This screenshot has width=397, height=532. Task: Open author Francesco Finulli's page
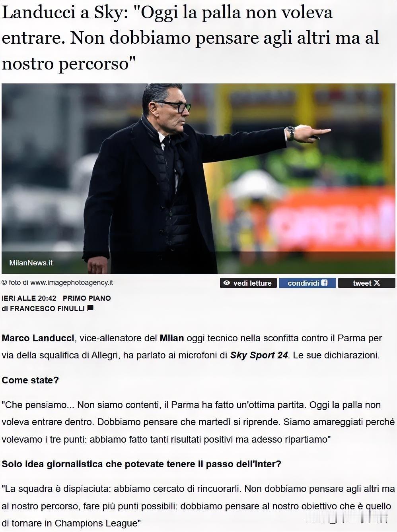[x=47, y=308]
